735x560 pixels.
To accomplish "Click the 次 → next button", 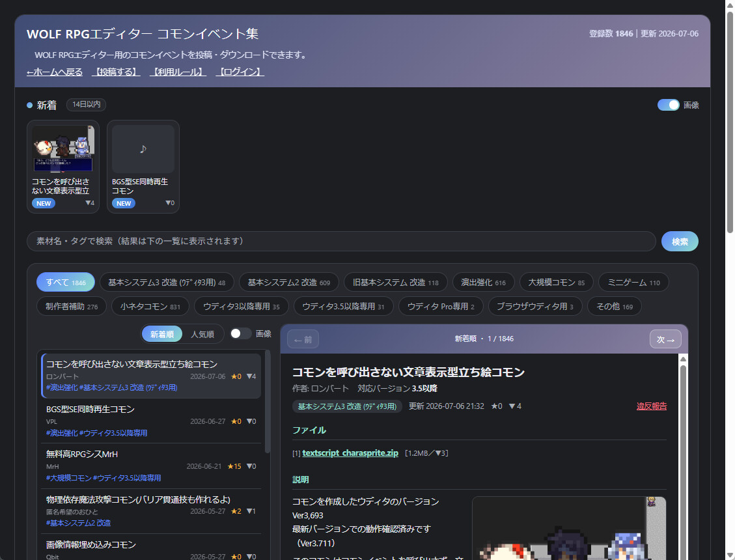I will (x=665, y=339).
